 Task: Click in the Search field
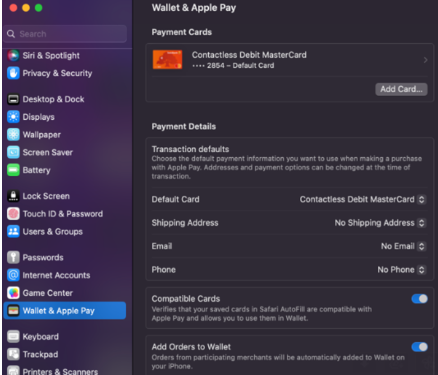pos(66,34)
